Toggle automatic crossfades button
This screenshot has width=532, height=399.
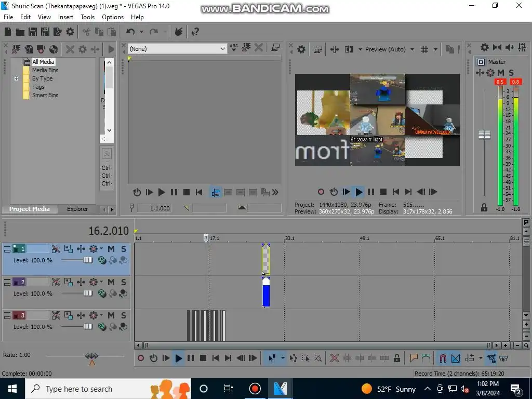click(456, 358)
